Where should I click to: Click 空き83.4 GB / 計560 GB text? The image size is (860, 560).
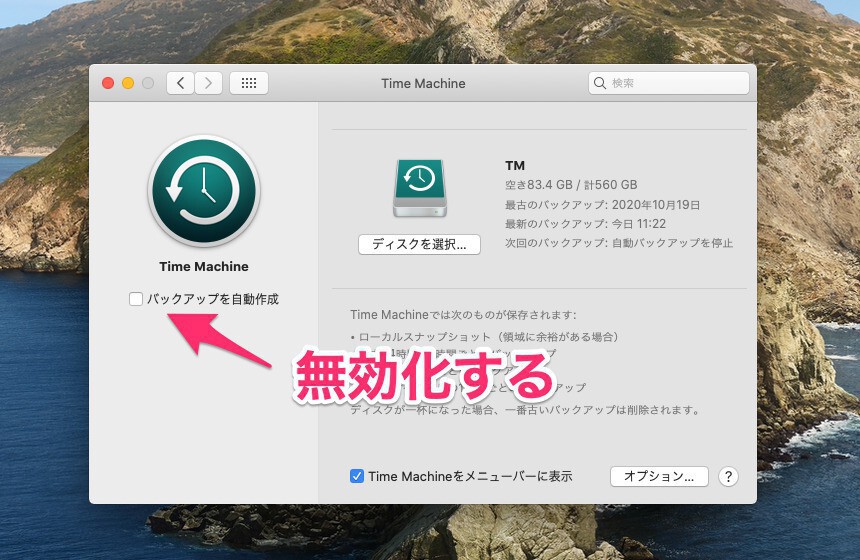point(571,185)
